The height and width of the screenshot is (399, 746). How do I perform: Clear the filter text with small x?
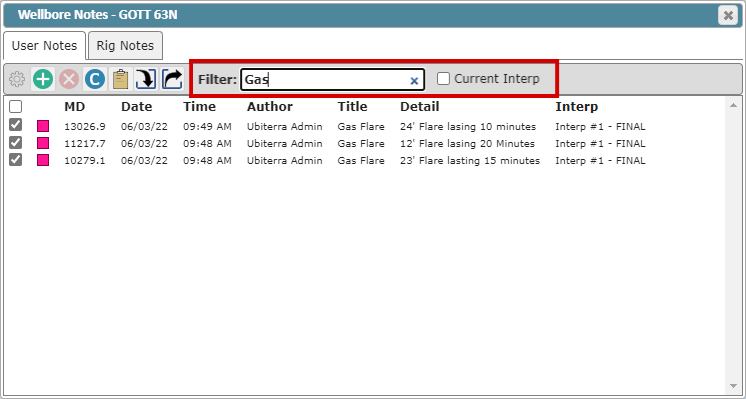(x=414, y=81)
